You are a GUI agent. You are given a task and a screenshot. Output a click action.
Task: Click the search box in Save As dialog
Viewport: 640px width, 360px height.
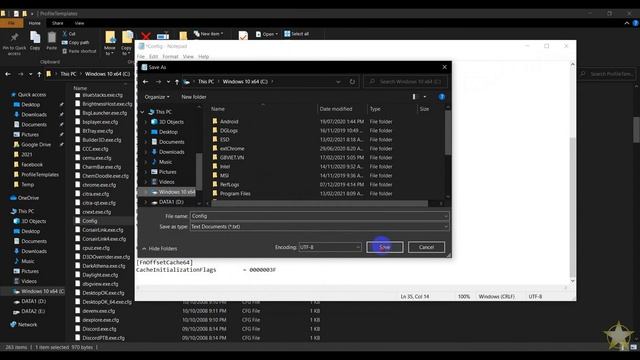pos(405,82)
